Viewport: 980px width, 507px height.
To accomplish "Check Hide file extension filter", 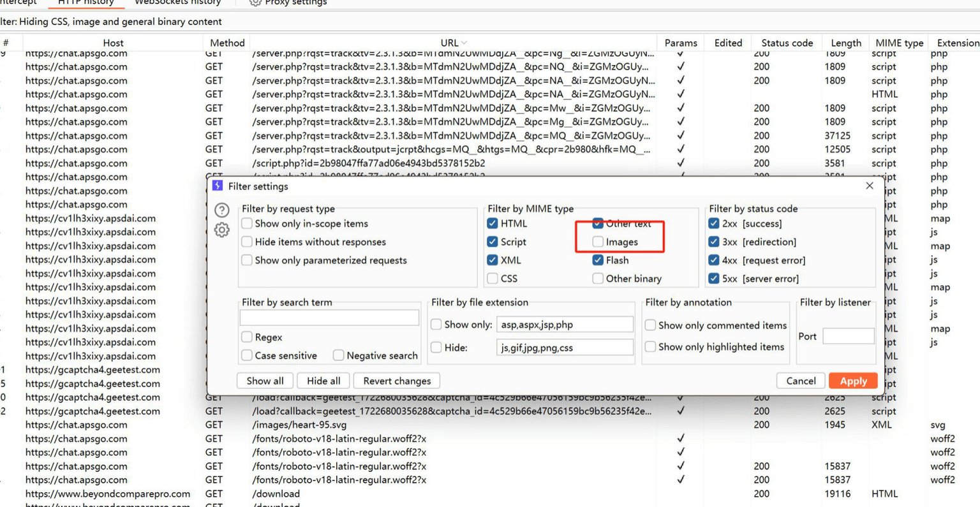I will [436, 348].
